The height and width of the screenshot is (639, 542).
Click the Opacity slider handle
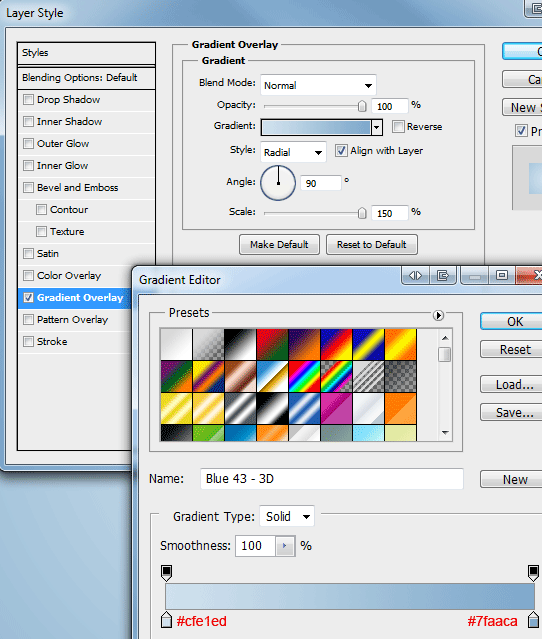coord(362,106)
